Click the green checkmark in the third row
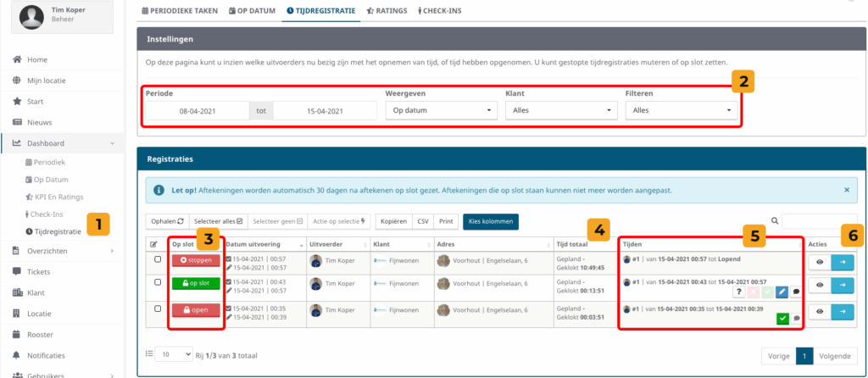Viewport: 868px width, 378px height. (x=781, y=319)
